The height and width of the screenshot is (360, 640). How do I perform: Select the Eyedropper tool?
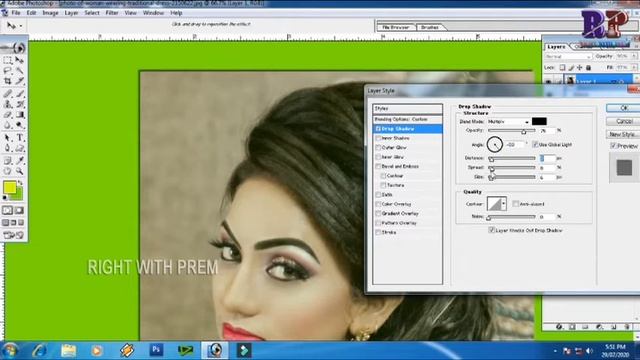click(x=20, y=160)
